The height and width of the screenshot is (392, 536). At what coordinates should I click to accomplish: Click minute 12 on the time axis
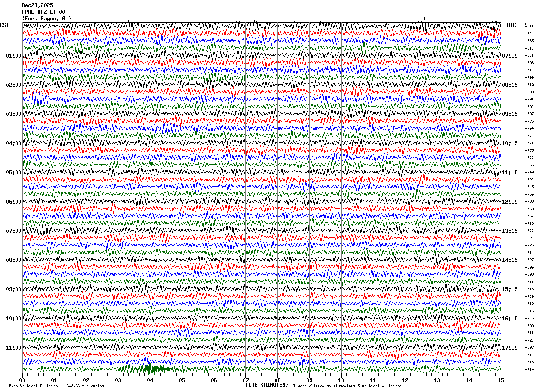(405, 380)
